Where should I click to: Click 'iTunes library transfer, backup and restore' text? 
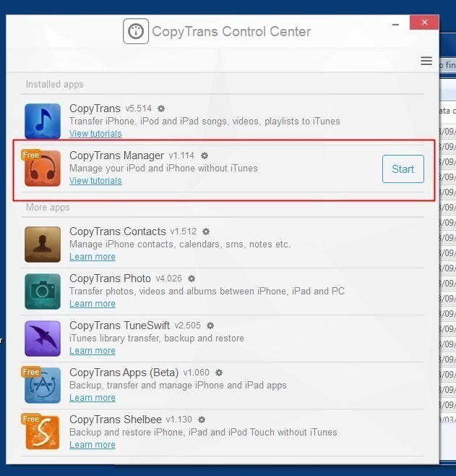pos(157,338)
